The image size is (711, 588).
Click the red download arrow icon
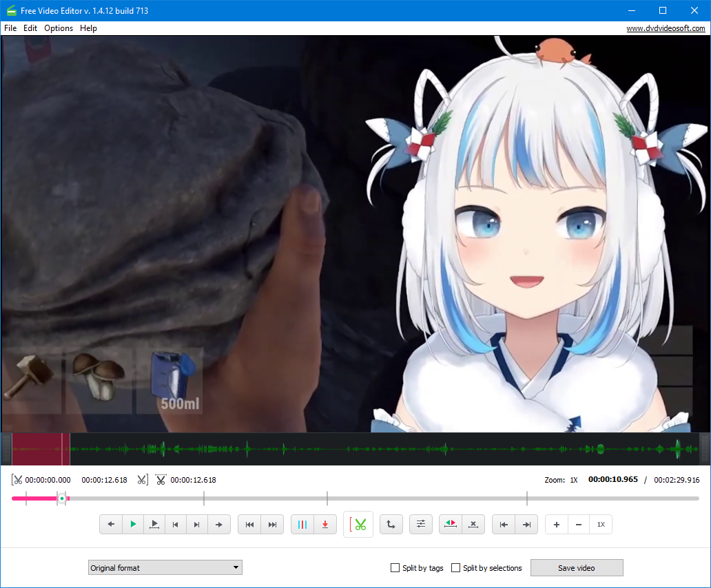(324, 525)
